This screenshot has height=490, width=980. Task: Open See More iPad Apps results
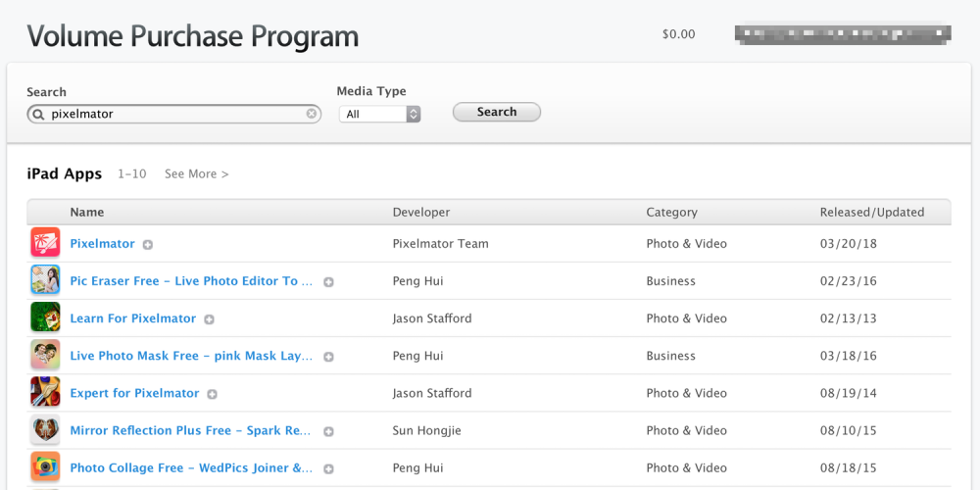click(196, 173)
